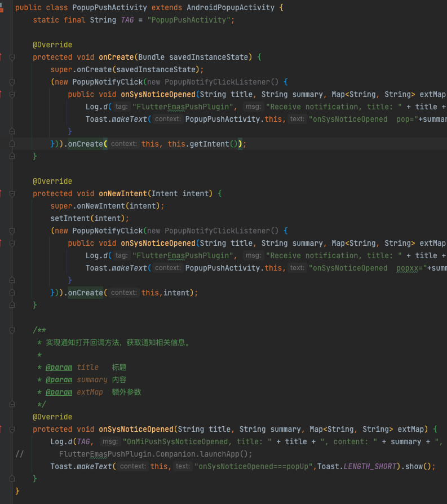
Task: Click the @Override annotation above onNewIntent
Action: pyautogui.click(x=52, y=182)
